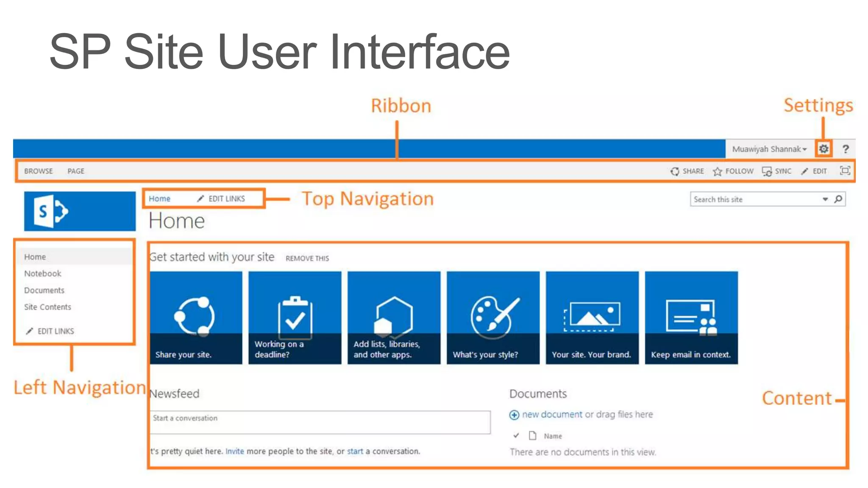Open the BROWSE ribbon tab

pyautogui.click(x=39, y=171)
